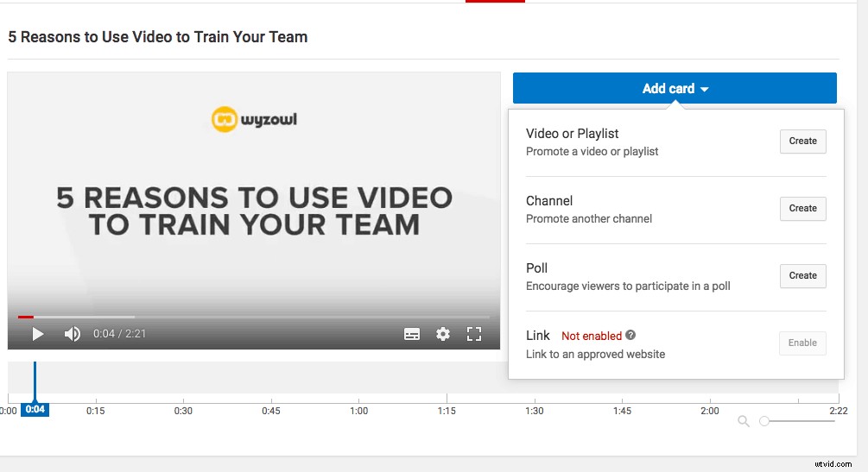Click the 2:22 end label on timeline
The height and width of the screenshot is (472, 868).
(x=839, y=411)
